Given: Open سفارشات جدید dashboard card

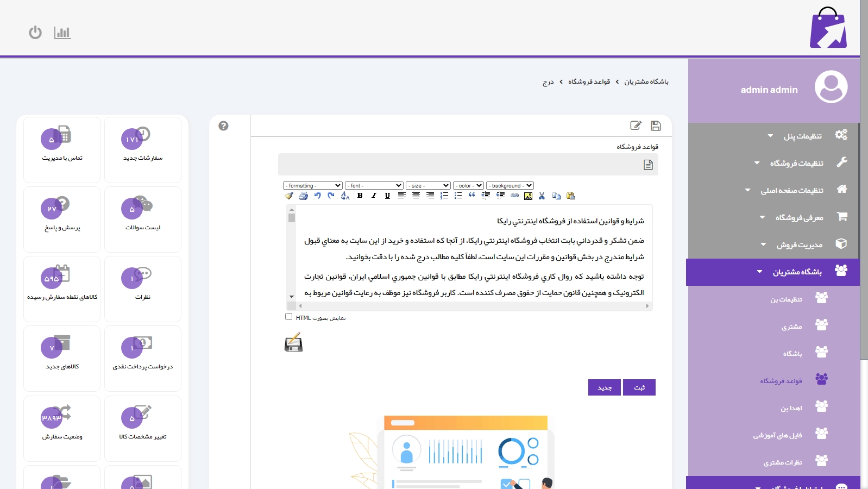Looking at the screenshot, I should tap(143, 150).
